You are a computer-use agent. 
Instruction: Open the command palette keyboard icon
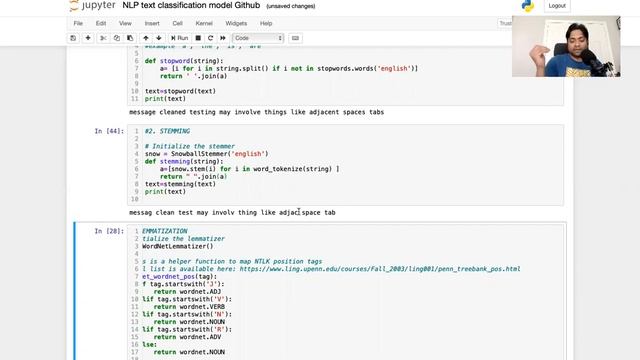tap(296, 38)
